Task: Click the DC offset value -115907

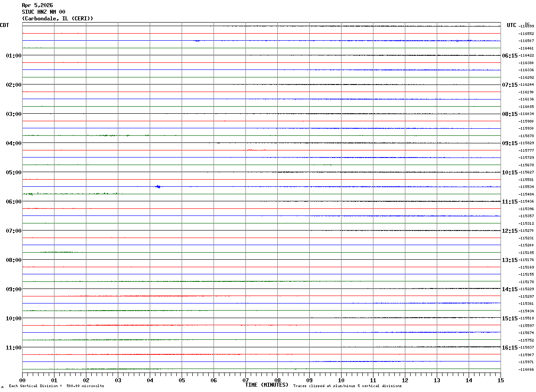Action: [526, 355]
